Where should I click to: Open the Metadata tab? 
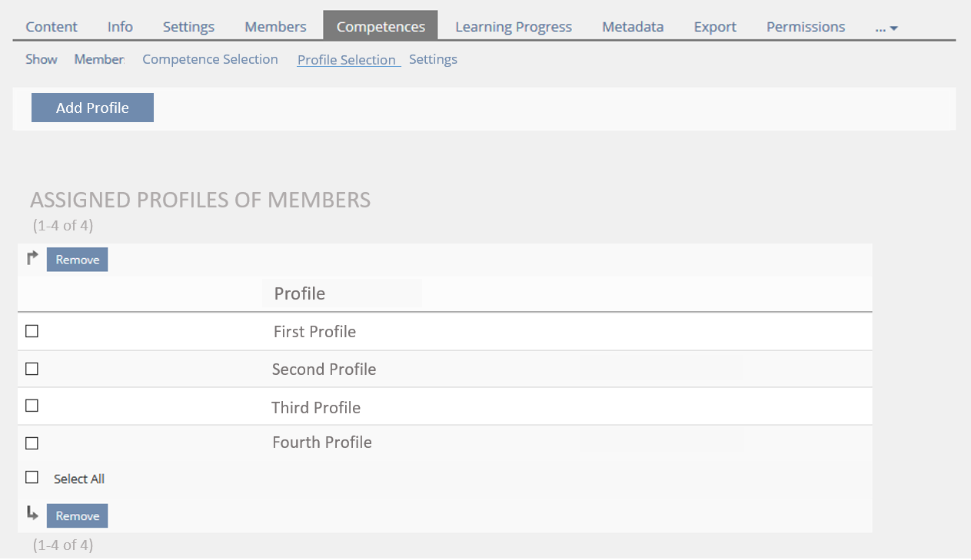coord(632,27)
